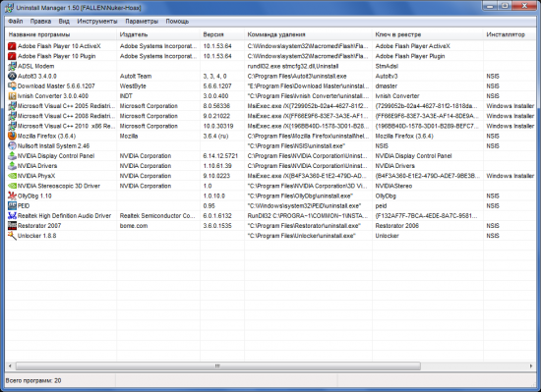Click the Microsoft Visual C++ 2008 icon
This screenshot has width=541, height=392.
click(x=12, y=116)
